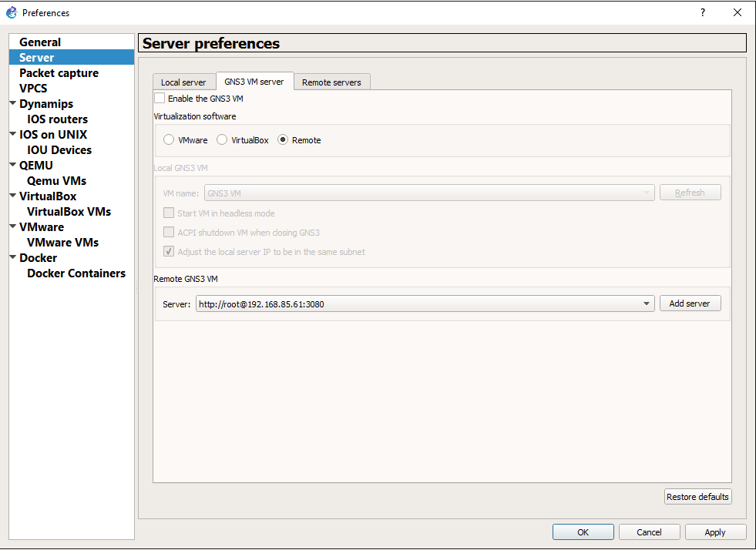Click the GNS3 icon in title bar

point(12,12)
